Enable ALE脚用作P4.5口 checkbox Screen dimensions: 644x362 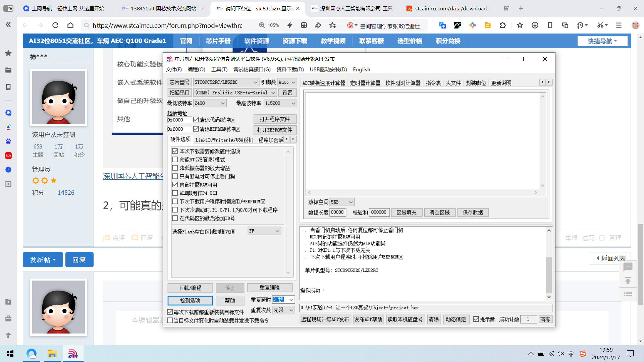(175, 193)
